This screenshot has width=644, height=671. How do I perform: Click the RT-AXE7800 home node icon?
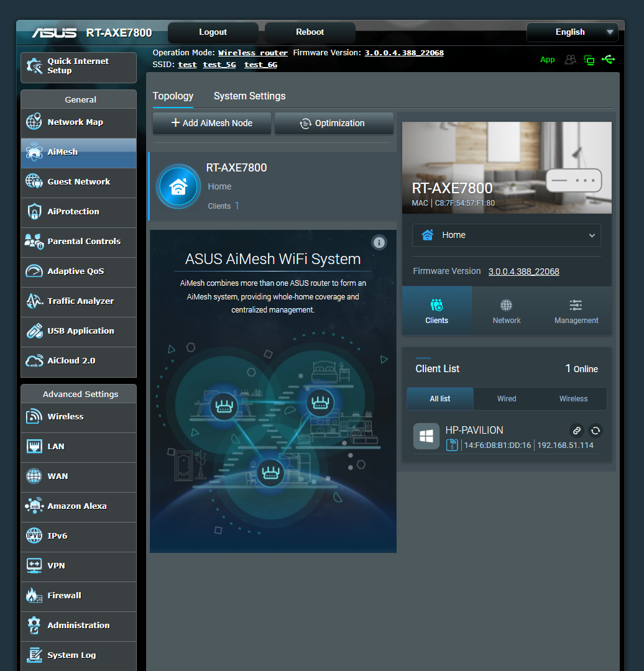178,186
